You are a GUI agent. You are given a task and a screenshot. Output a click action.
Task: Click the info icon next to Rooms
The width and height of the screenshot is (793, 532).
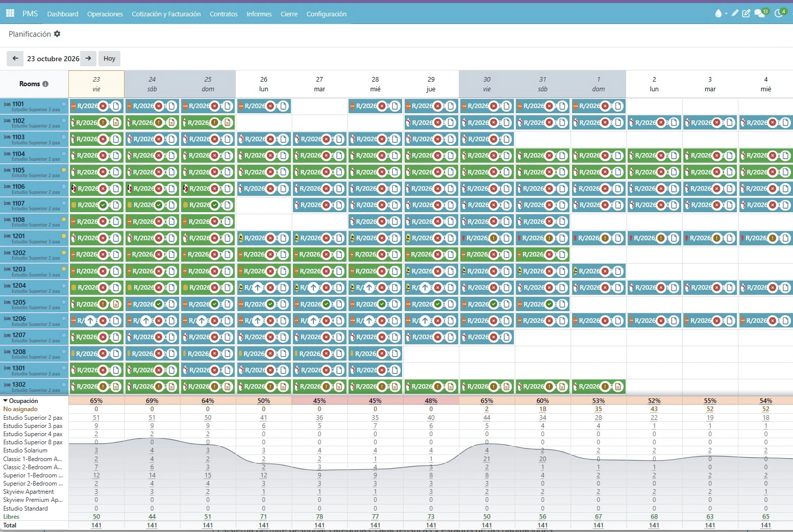[x=45, y=84]
